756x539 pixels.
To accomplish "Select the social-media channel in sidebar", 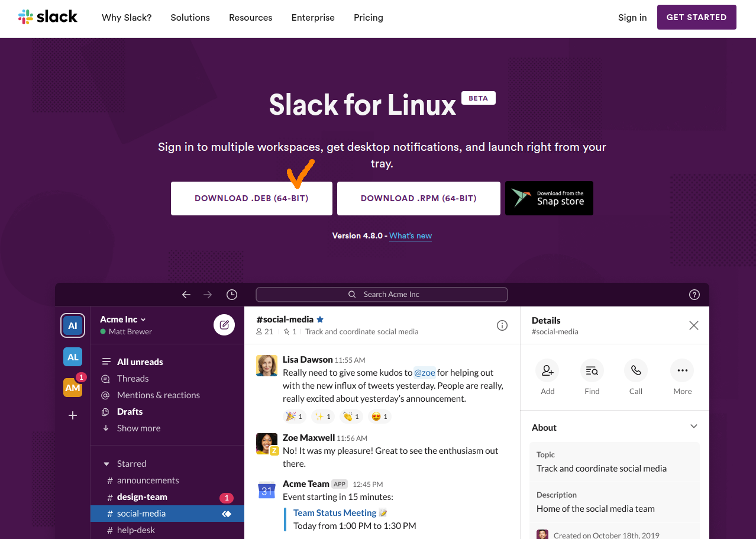I will tap(167, 514).
